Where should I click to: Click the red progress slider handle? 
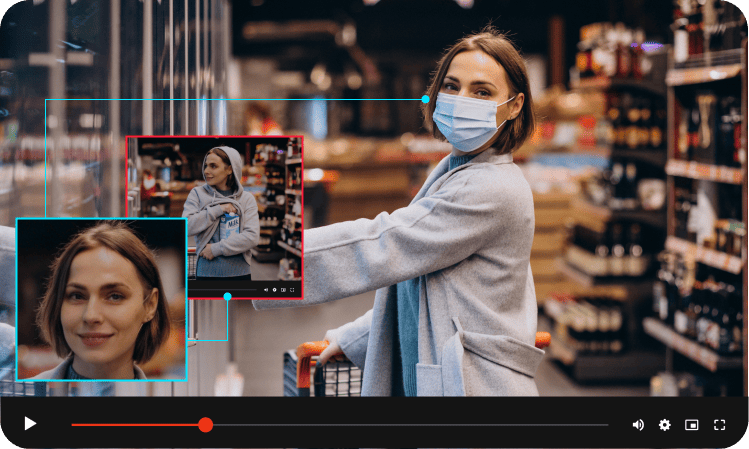pyautogui.click(x=205, y=425)
